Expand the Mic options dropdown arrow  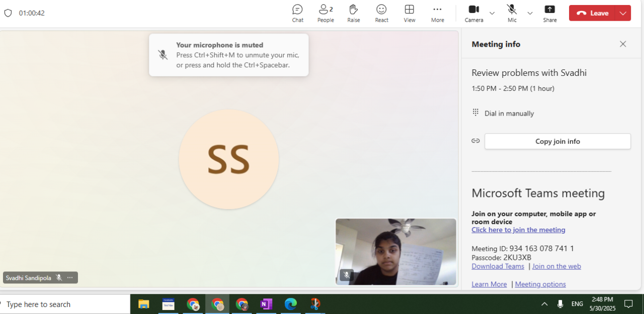tap(530, 13)
